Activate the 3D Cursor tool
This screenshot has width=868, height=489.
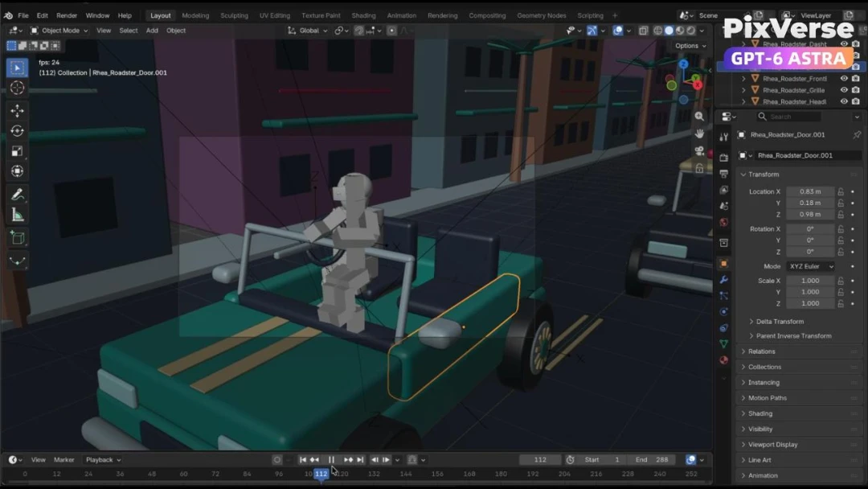[x=17, y=88]
